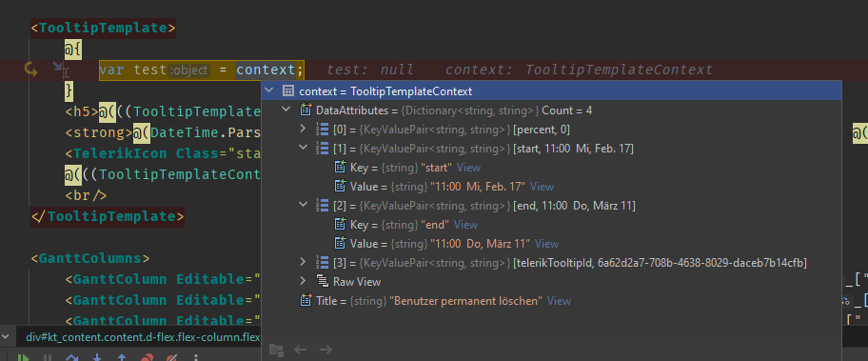Screen dimensions: 868x361
Task: Open View link for "11:00 Do, März 11"
Action: click(x=546, y=244)
